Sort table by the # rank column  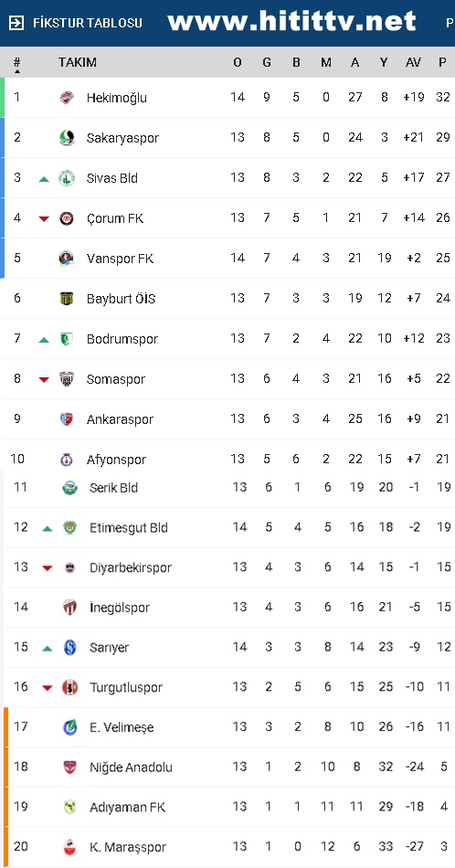point(17,64)
